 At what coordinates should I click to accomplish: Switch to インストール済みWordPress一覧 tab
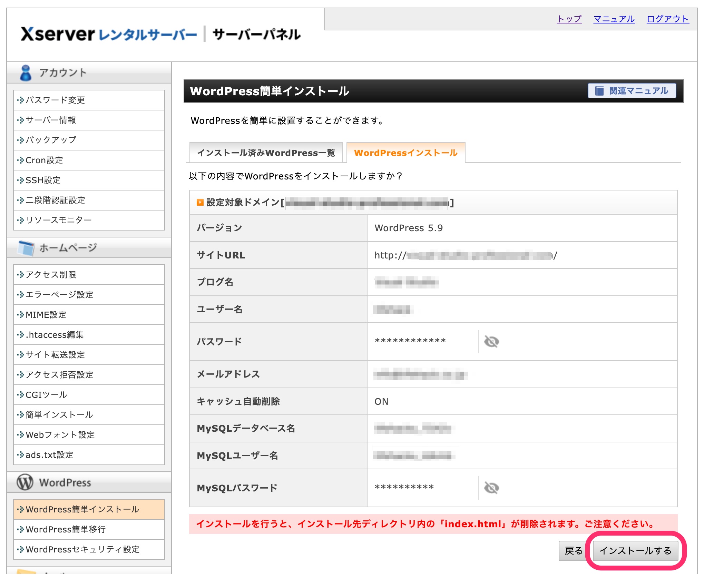(266, 153)
